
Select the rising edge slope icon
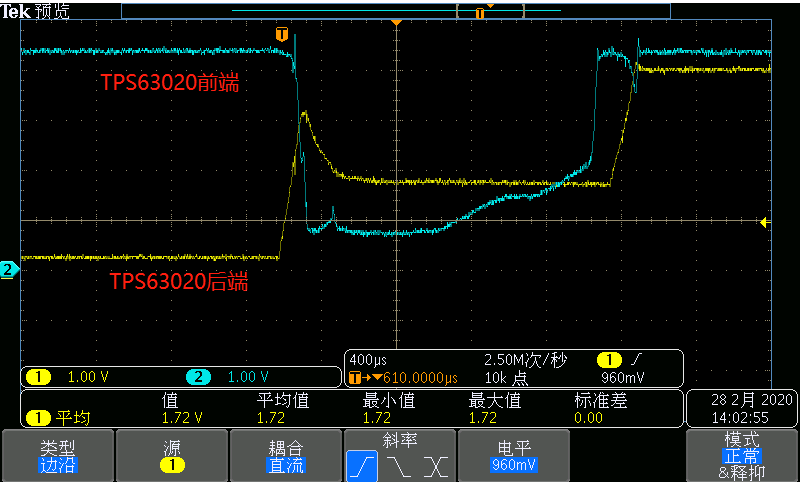[362, 466]
